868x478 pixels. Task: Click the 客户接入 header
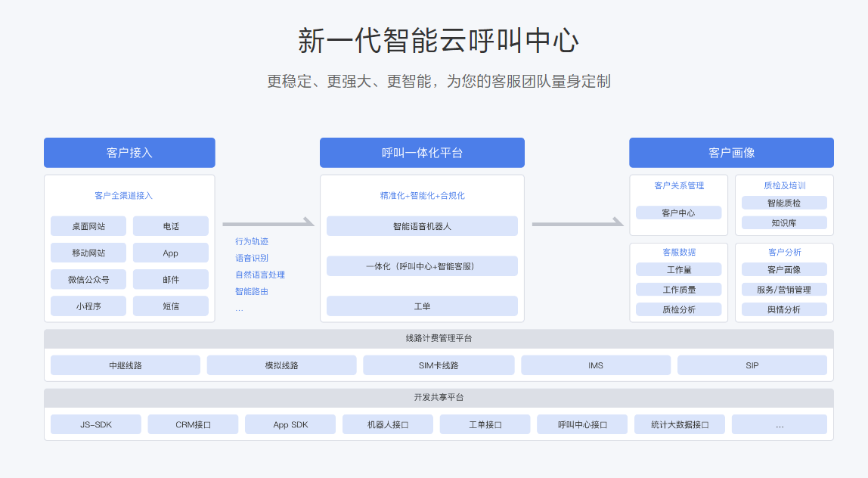point(129,153)
